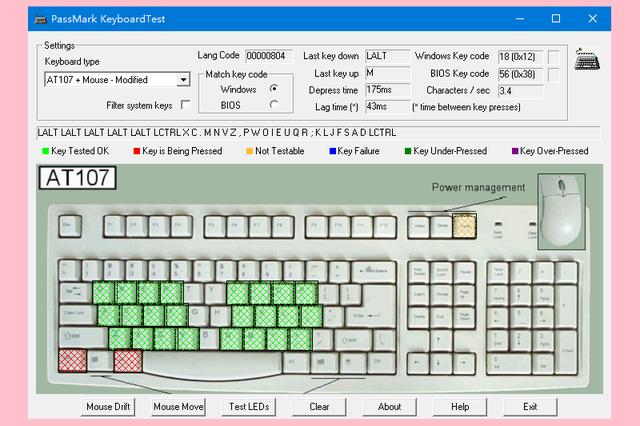
Task: Click the Mouse Move button
Action: [178, 407]
